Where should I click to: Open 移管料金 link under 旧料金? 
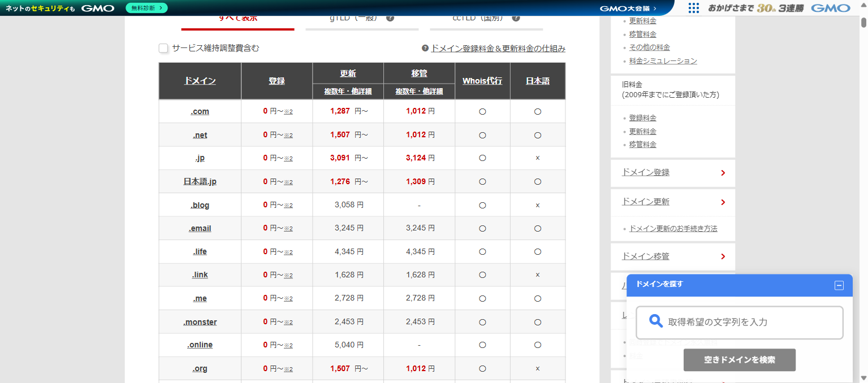coord(643,145)
